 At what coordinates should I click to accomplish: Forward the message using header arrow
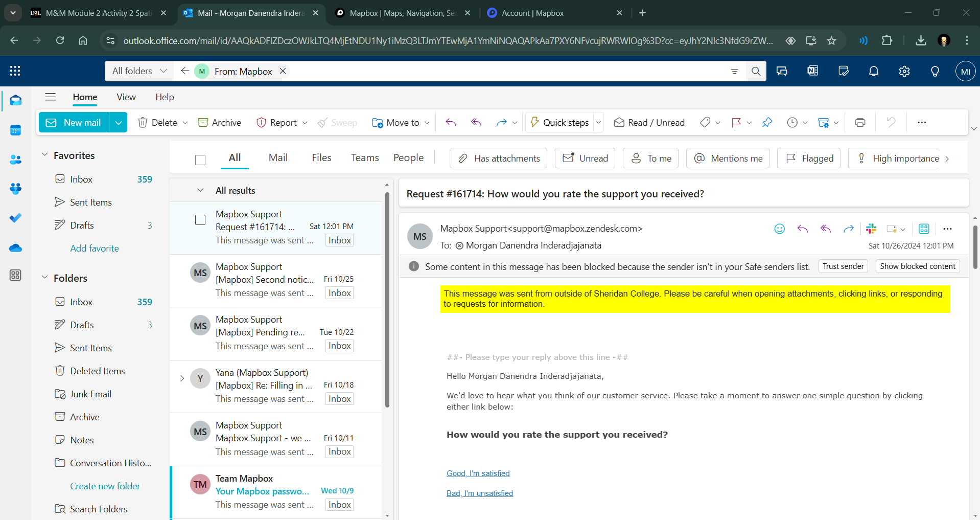click(848, 229)
